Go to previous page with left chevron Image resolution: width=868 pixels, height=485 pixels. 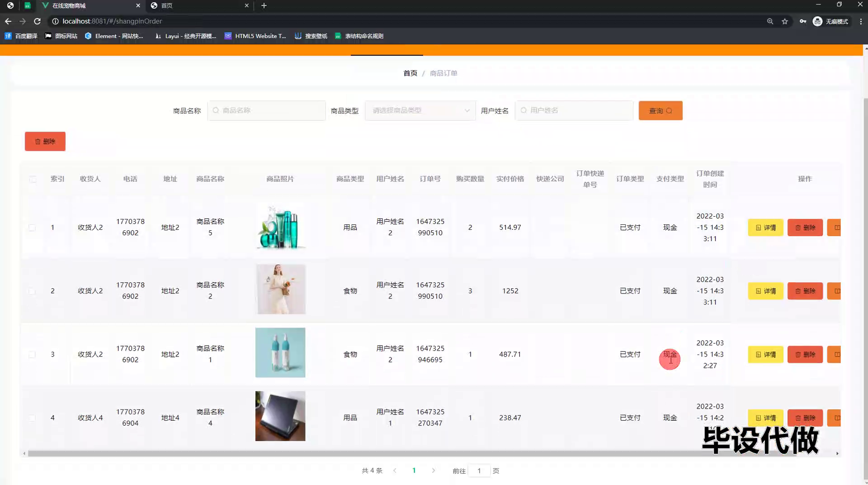point(395,471)
